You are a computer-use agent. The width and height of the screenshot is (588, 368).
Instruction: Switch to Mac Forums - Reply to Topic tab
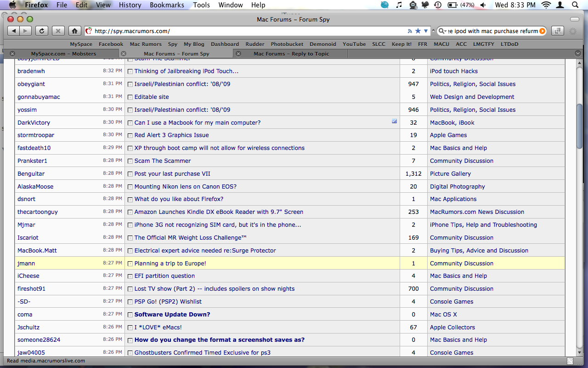coord(291,54)
